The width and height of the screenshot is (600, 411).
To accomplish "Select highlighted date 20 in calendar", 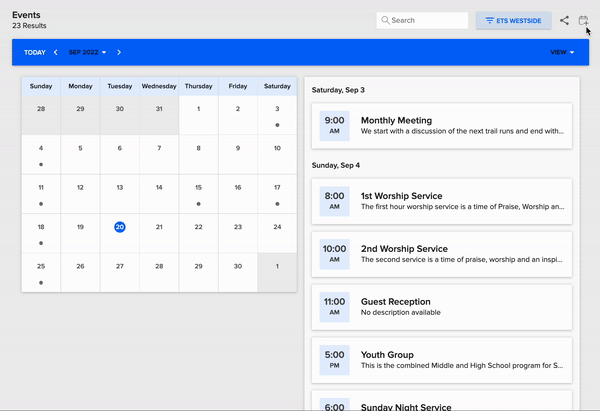I will 119,227.
